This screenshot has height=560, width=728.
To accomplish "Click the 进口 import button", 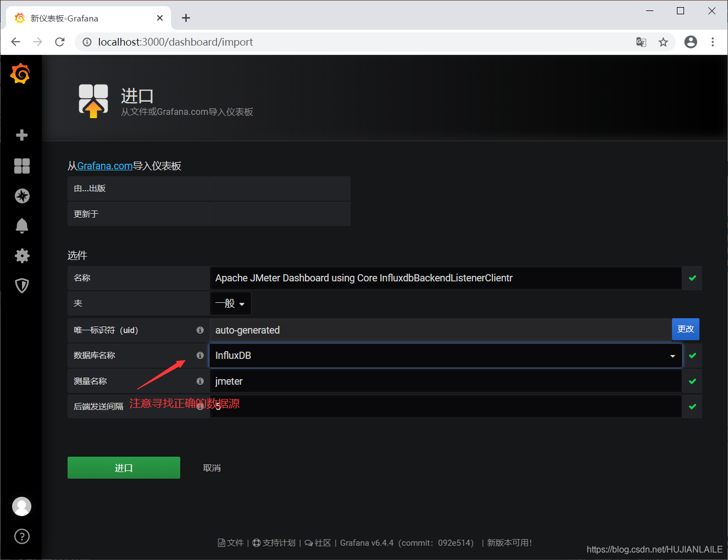I will click(x=124, y=468).
